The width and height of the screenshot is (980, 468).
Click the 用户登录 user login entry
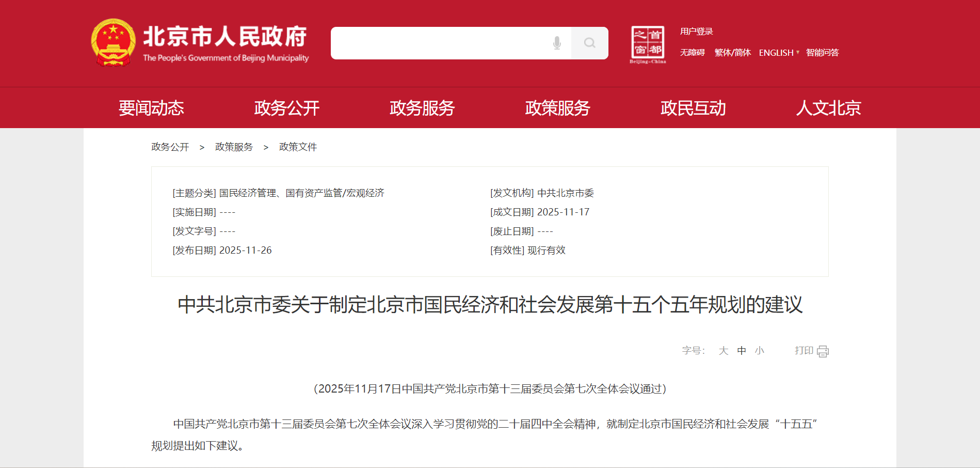(696, 32)
